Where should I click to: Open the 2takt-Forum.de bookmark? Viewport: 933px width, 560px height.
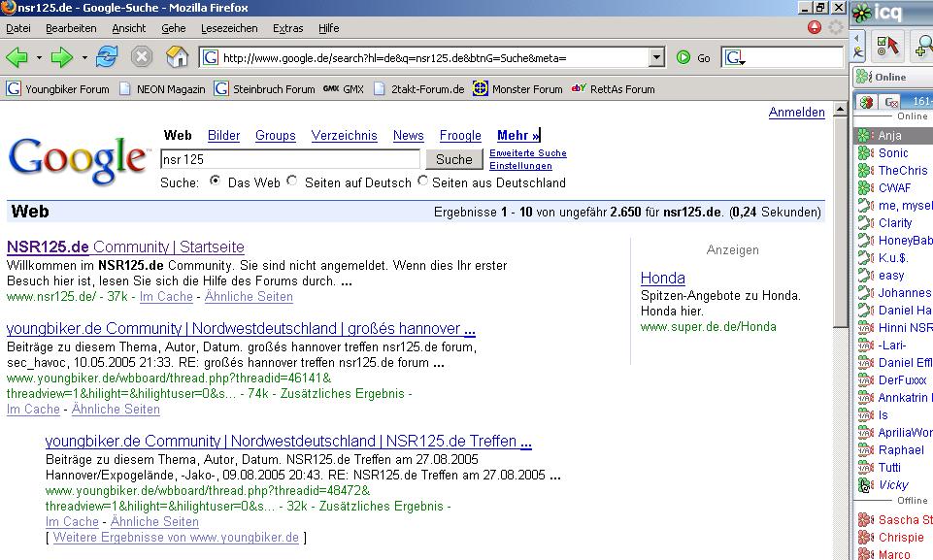[x=419, y=89]
